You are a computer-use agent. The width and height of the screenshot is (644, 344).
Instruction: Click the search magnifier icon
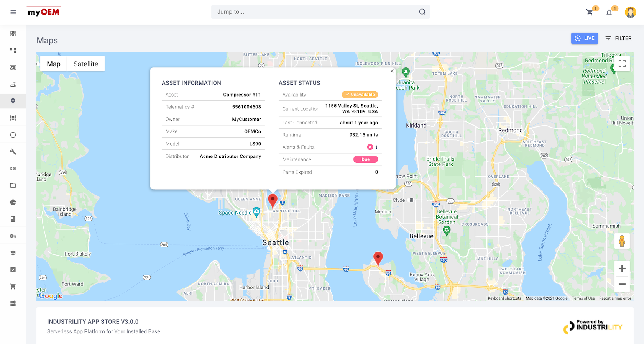coord(422,12)
